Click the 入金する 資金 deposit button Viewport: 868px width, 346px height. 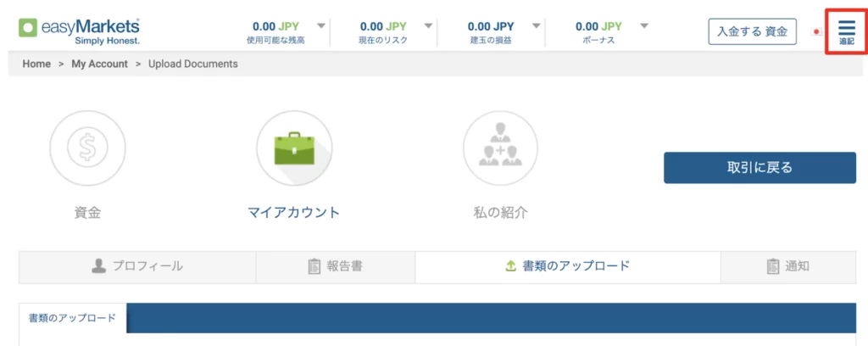(752, 31)
